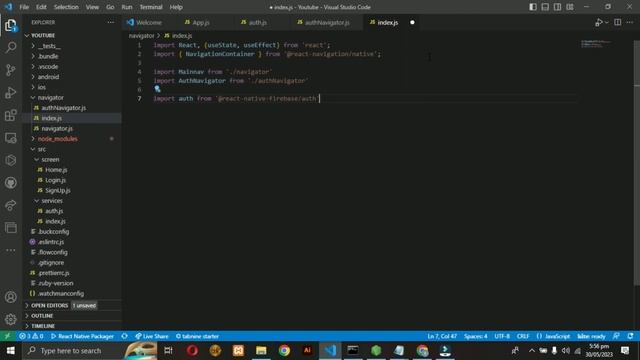The height and width of the screenshot is (360, 640).
Task: Open Customize Layout icon
Action: tap(570, 7)
